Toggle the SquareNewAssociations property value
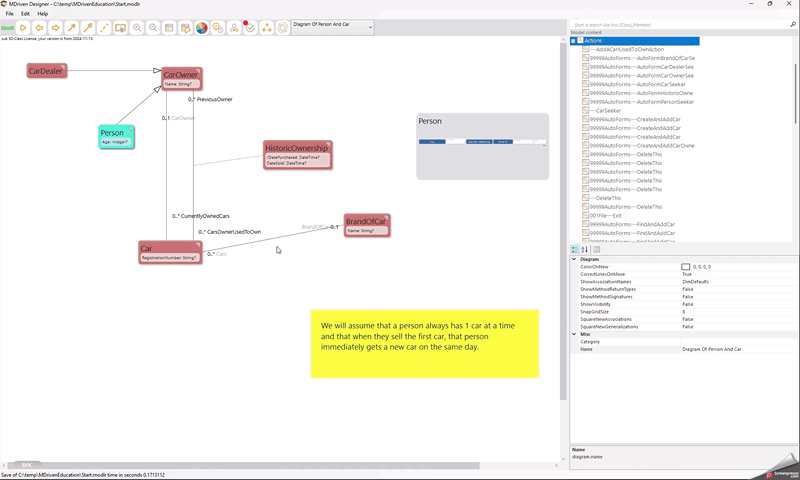This screenshot has width=800, height=480. pyautogui.click(x=688, y=319)
